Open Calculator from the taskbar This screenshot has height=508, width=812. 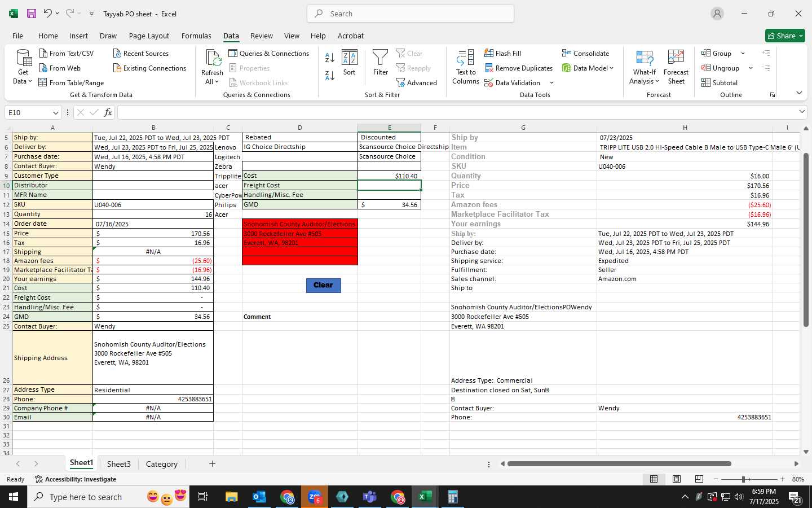pyautogui.click(x=452, y=497)
